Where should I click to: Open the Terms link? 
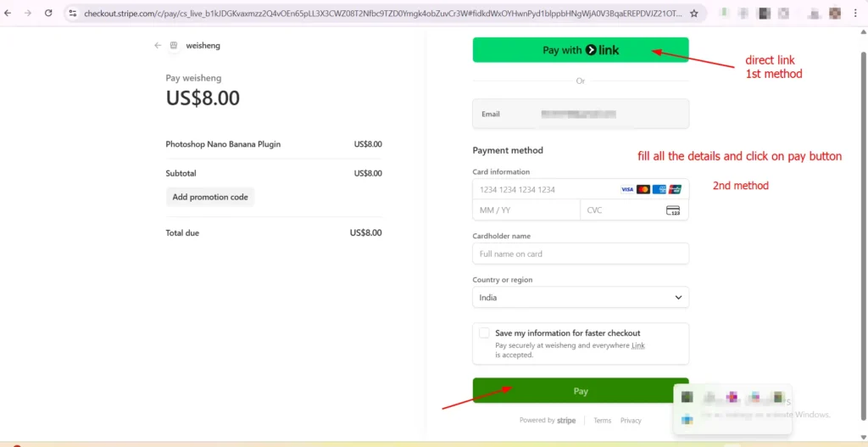tap(603, 421)
